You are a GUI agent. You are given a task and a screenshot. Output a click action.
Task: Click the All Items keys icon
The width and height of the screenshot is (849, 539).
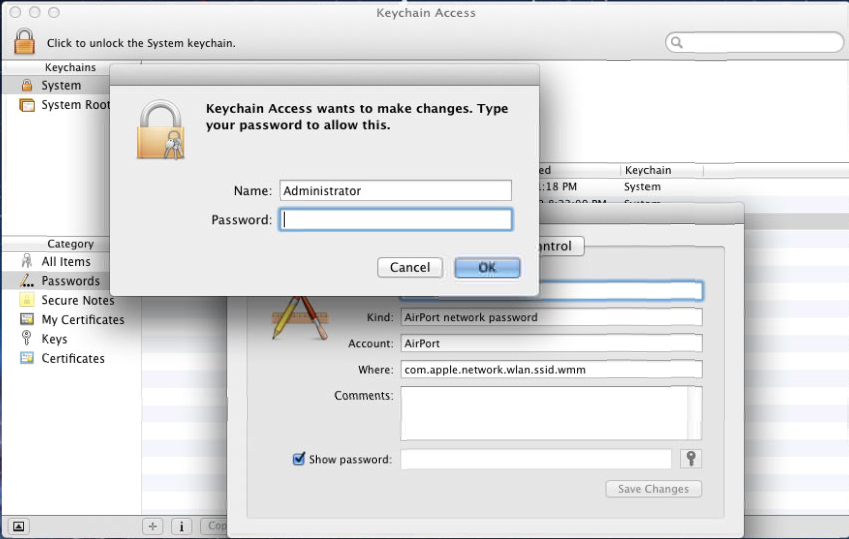(x=27, y=261)
